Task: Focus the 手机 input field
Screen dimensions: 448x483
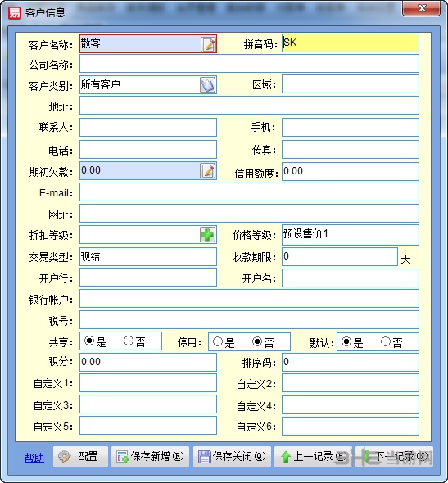Action: tap(351, 127)
